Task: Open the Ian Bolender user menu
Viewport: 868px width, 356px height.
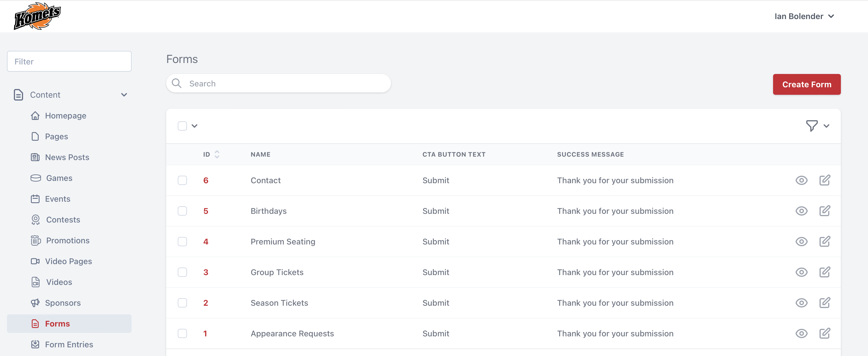Action: [x=804, y=16]
